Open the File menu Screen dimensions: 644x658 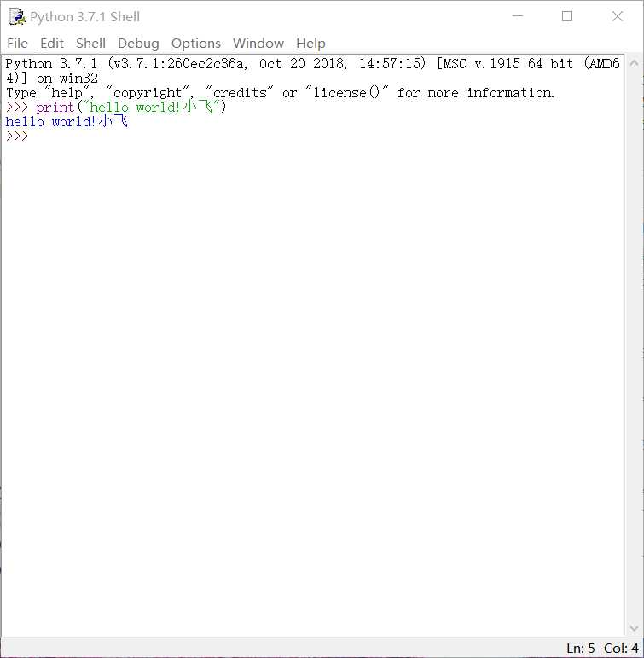[17, 44]
